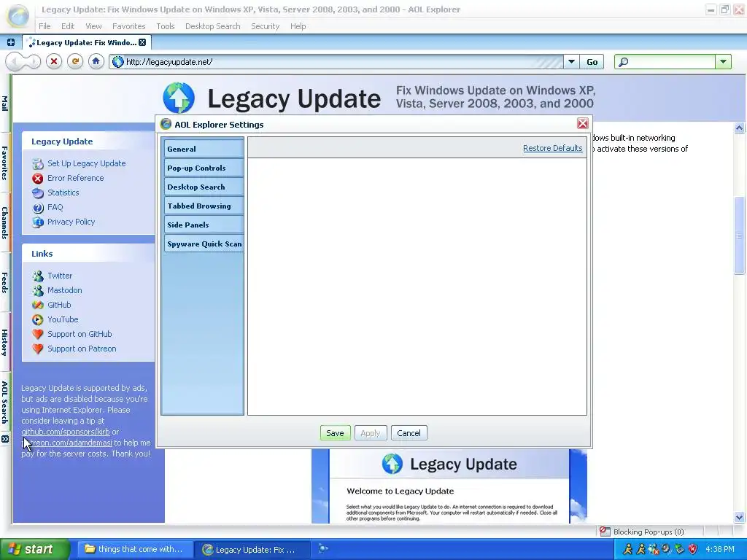Click the magnifier search icon

pos(624,62)
